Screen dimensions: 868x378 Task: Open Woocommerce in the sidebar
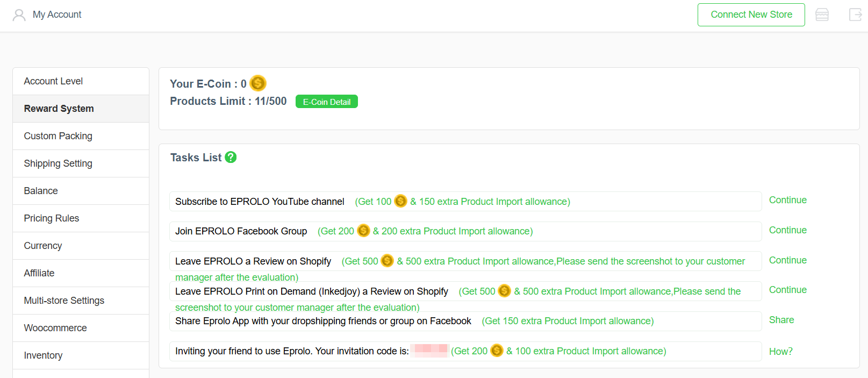click(81, 328)
